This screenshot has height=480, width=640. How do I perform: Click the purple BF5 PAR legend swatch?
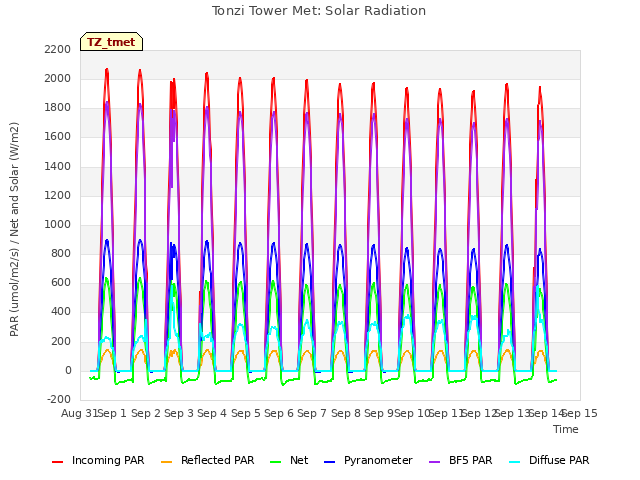435,462
